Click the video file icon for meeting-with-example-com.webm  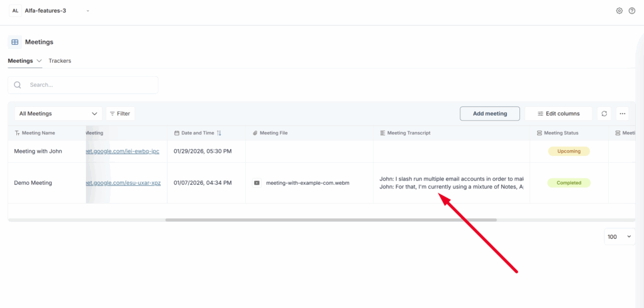coord(257,183)
